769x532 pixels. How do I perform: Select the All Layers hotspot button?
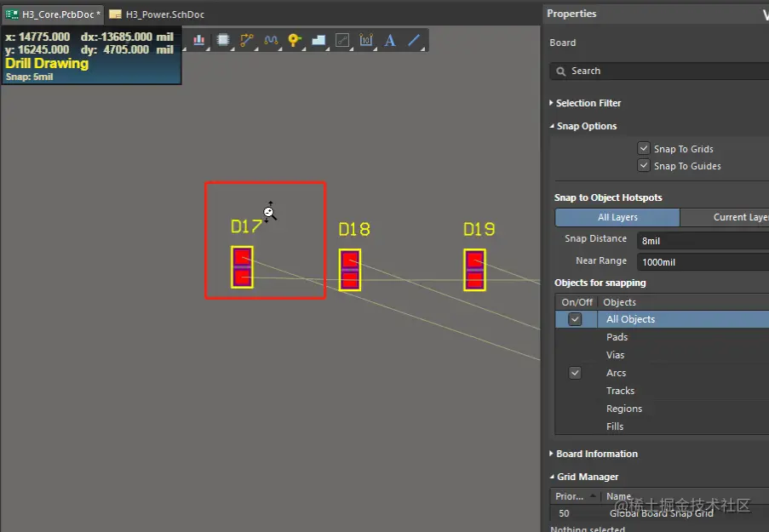pyautogui.click(x=617, y=217)
